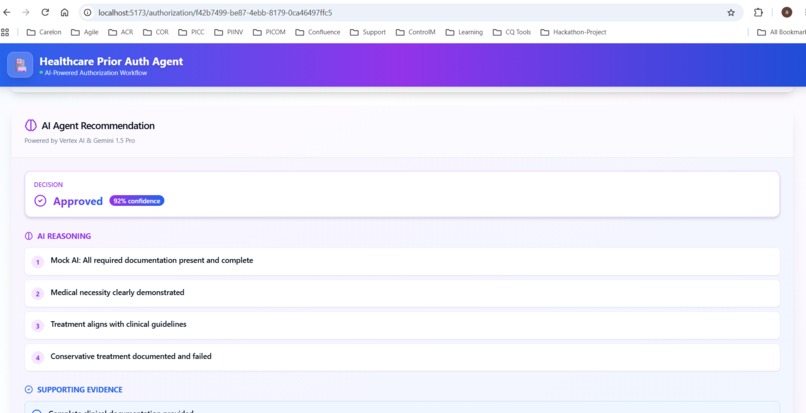Click the DECISION label
Image resolution: width=806 pixels, height=413 pixels.
click(x=48, y=185)
